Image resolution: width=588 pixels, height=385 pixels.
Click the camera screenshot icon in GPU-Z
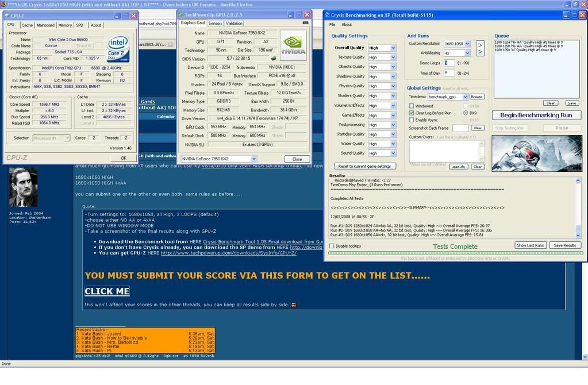[305, 23]
